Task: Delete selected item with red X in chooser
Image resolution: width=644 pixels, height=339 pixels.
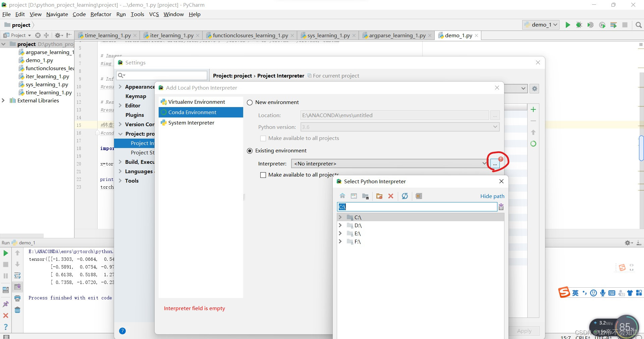Action: pos(391,196)
